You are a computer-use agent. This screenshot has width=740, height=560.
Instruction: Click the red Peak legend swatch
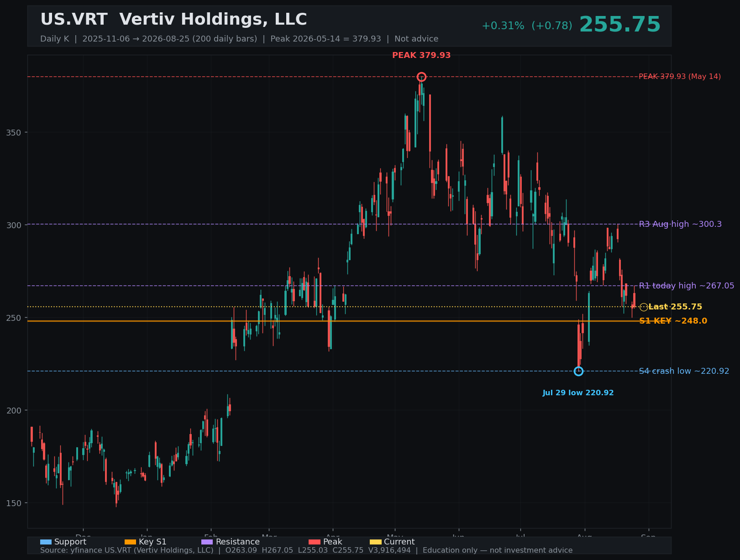pyautogui.click(x=315, y=542)
